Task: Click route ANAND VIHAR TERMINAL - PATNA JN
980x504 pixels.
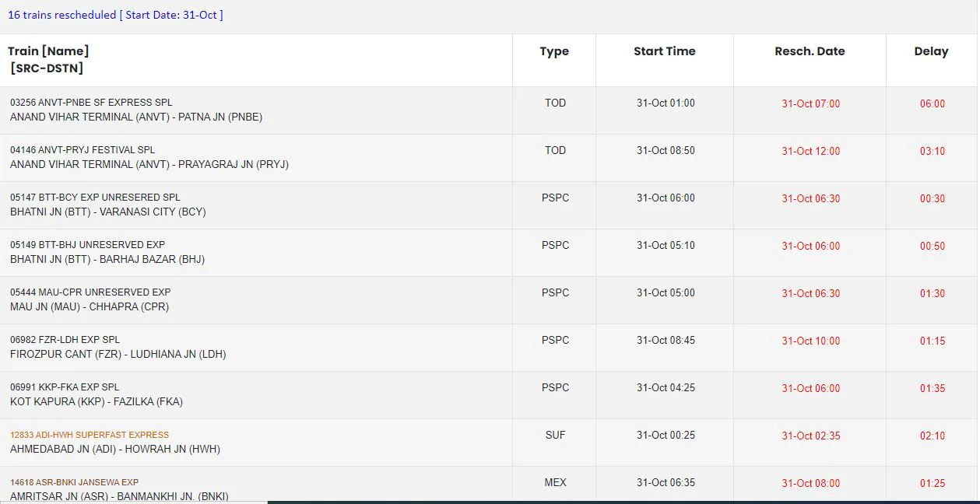Action: [x=136, y=117]
